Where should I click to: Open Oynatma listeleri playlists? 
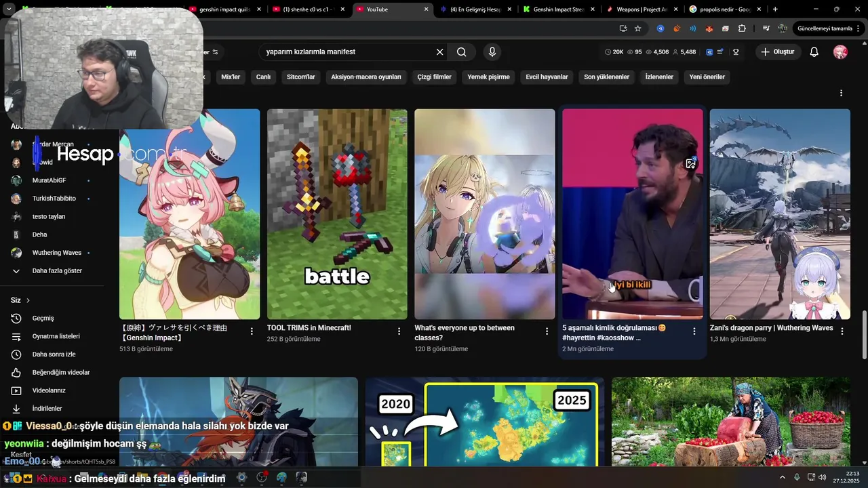tap(56, 336)
